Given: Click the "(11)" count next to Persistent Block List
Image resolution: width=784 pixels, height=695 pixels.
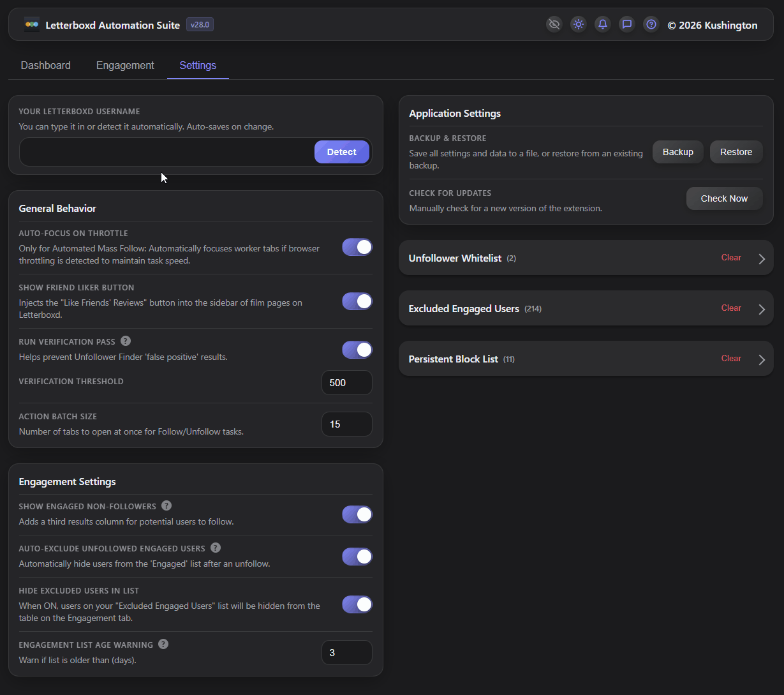Looking at the screenshot, I should (x=509, y=359).
